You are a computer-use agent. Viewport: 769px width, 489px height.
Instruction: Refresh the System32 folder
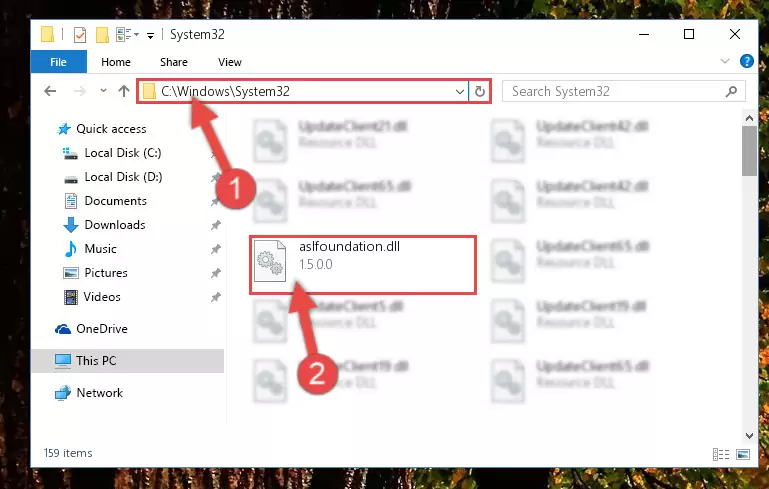click(480, 92)
